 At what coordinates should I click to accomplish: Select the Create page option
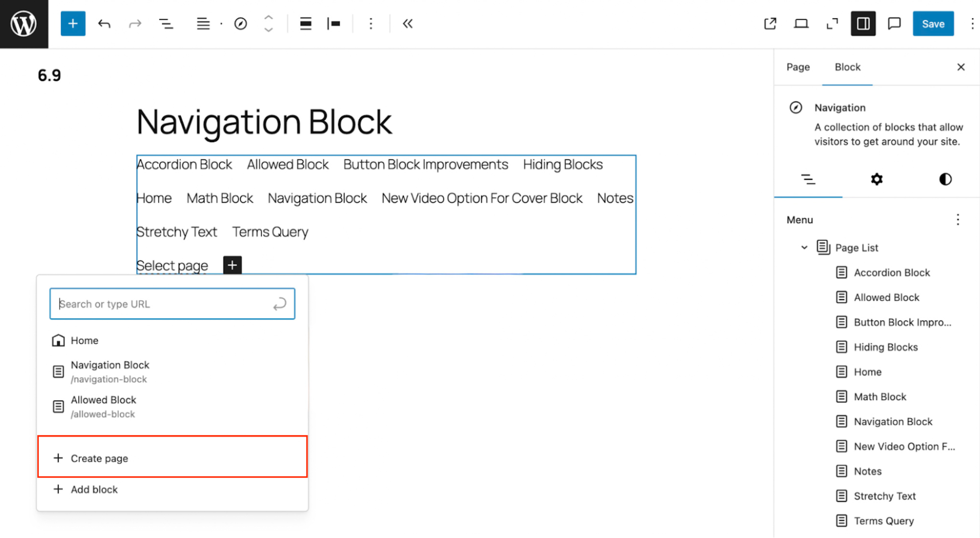pos(99,458)
